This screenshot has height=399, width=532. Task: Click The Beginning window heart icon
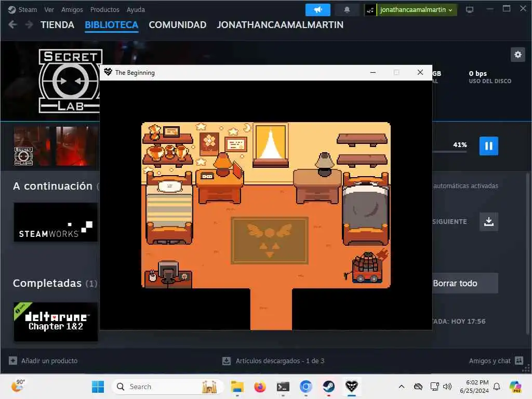click(x=108, y=72)
